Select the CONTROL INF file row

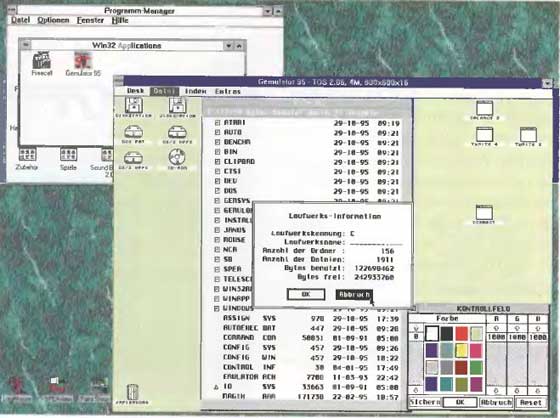[x=311, y=367]
